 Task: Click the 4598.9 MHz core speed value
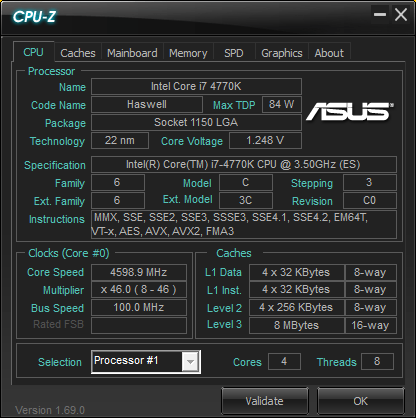point(139,272)
